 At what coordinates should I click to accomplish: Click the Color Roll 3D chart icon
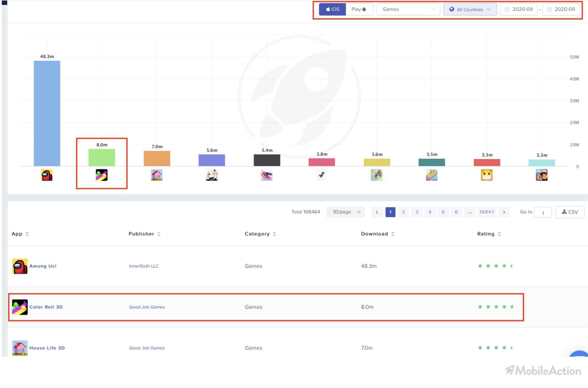[102, 175]
